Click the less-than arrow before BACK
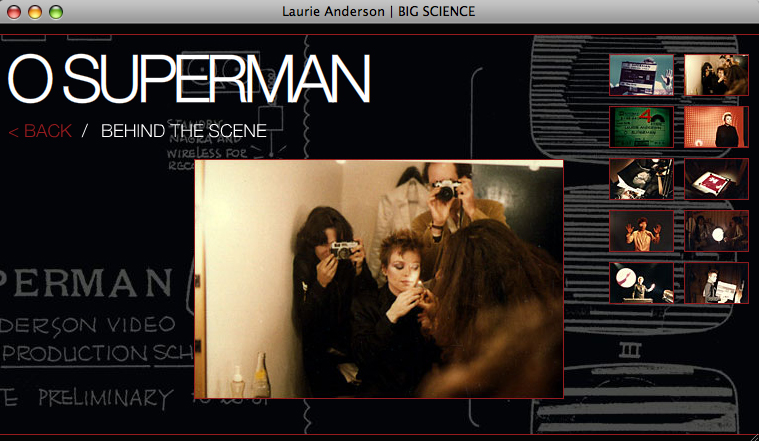Screen dimensions: 759x441 coord(14,132)
